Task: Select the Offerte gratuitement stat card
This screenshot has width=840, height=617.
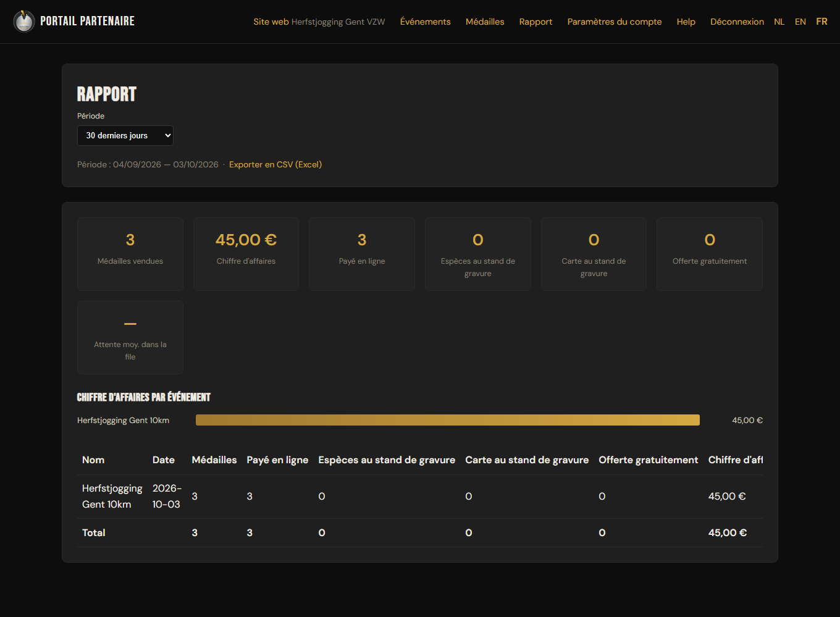Action: click(710, 254)
